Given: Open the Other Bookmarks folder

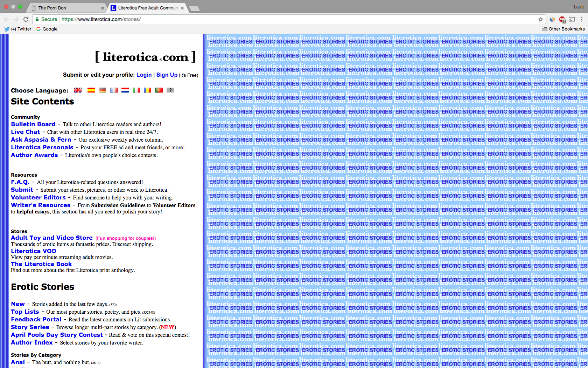Looking at the screenshot, I should pyautogui.click(x=563, y=29).
